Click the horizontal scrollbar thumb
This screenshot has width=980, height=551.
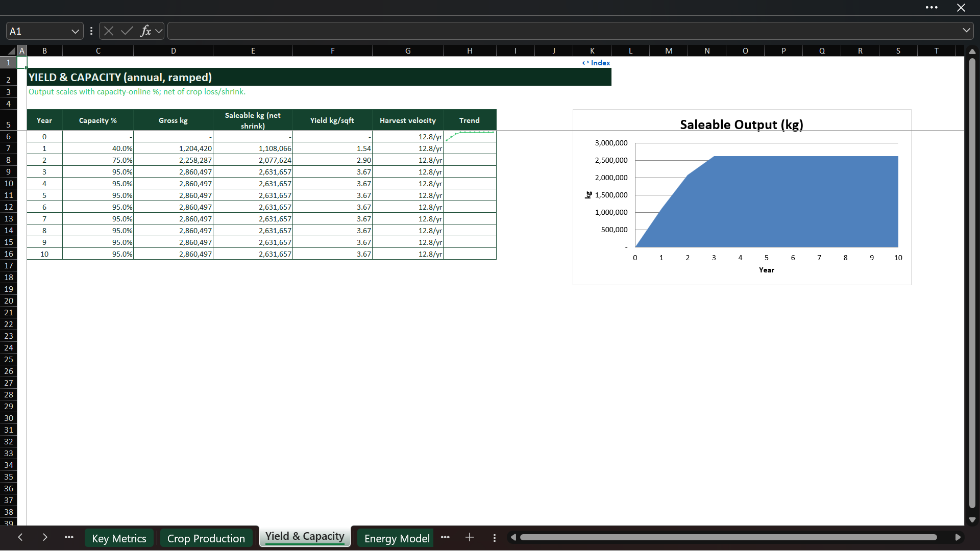point(728,537)
